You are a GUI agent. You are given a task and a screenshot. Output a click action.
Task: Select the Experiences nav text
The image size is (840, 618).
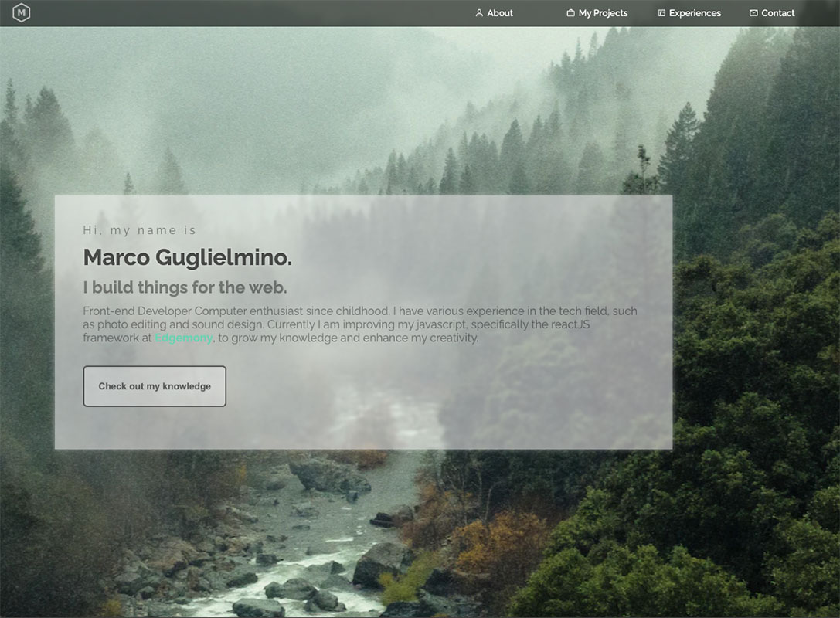(x=695, y=13)
